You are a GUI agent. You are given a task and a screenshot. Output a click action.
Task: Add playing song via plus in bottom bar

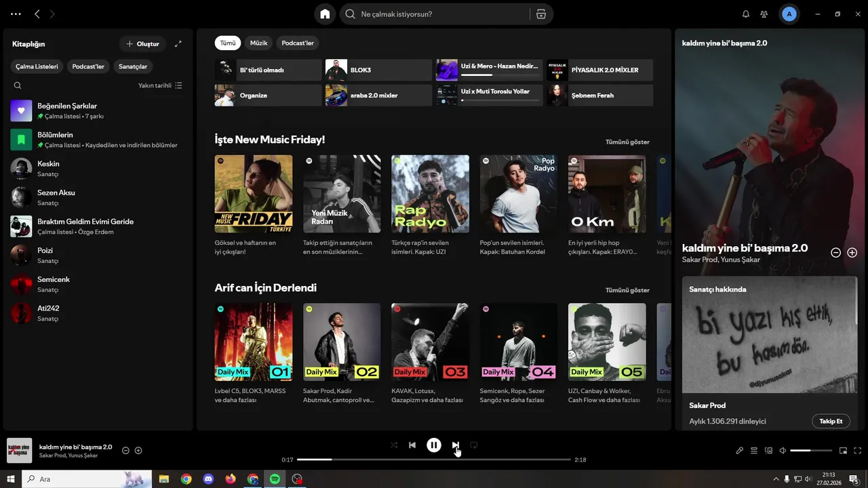pos(138,450)
